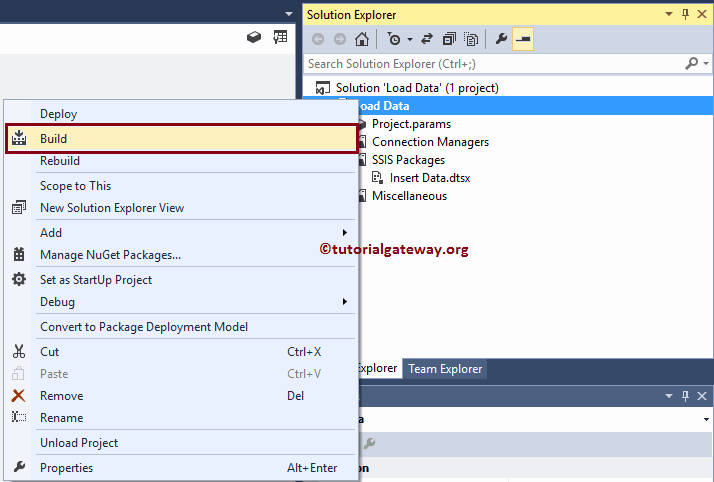This screenshot has width=714, height=482.
Task: Click the scissors Cut icon
Action: 19,351
